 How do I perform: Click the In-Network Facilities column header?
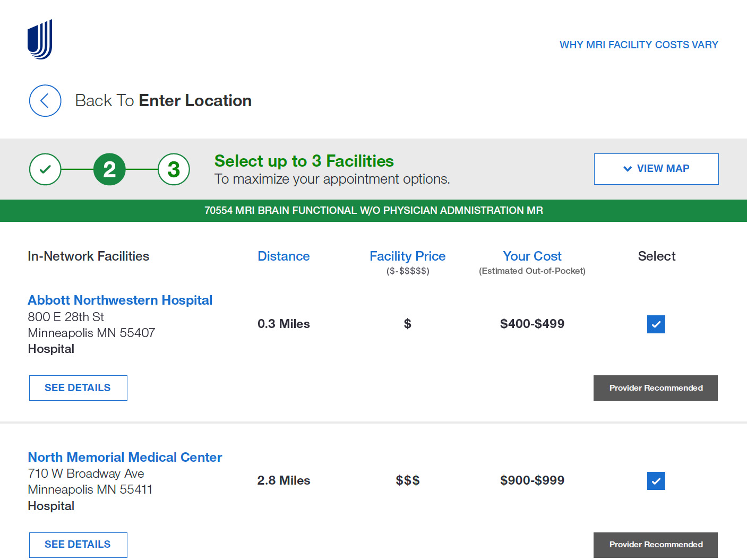point(88,256)
